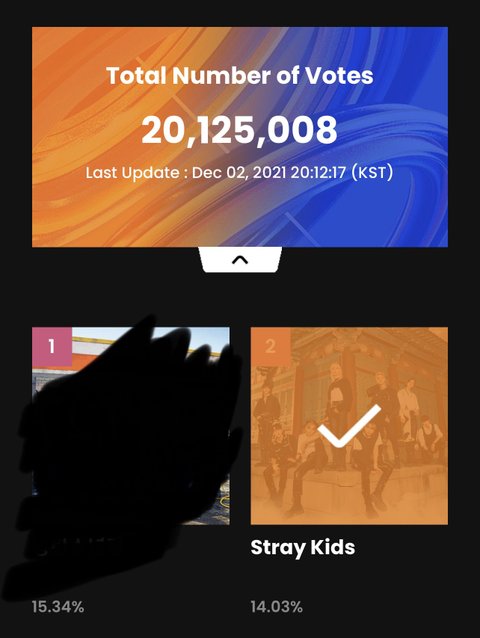Collapse the vote banner using the chevron

pyautogui.click(x=240, y=260)
